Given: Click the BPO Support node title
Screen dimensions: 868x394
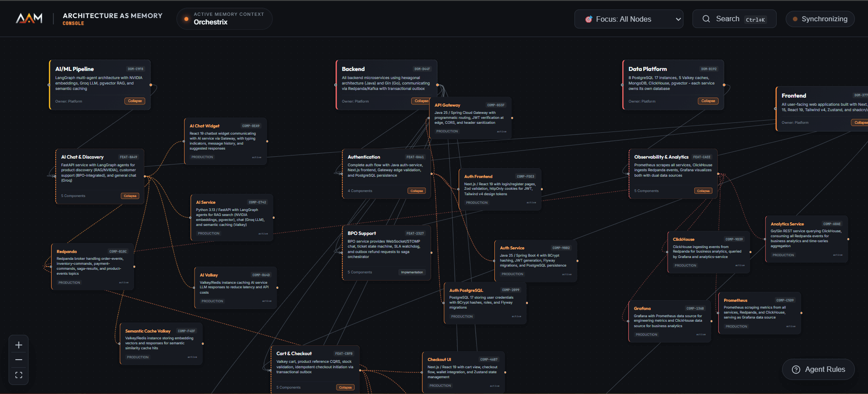Looking at the screenshot, I should (362, 234).
